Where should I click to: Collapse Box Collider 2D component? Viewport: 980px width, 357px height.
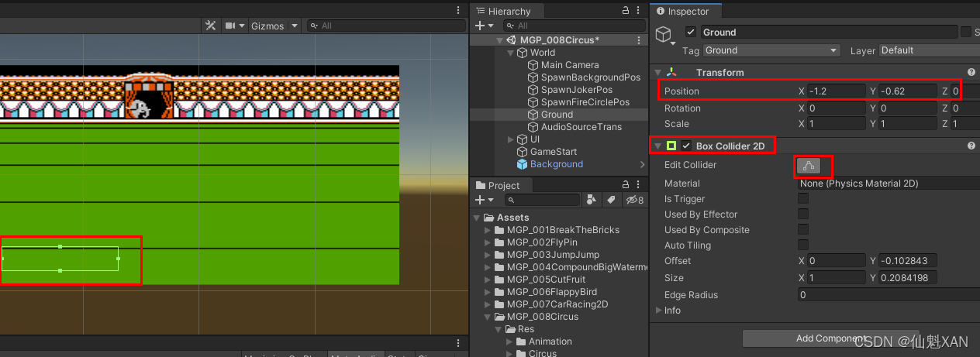coord(658,146)
